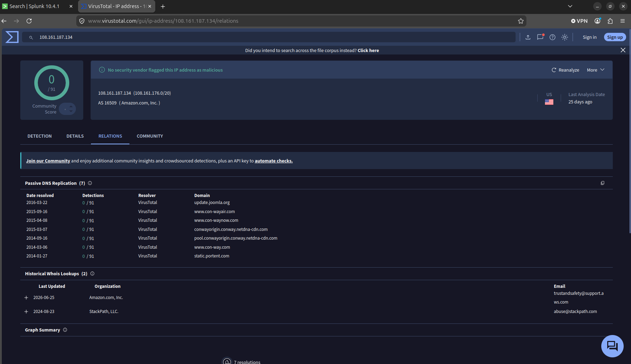Click the Reanalyze refresh button
Screen dimensions: 631x364
click(x=565, y=70)
